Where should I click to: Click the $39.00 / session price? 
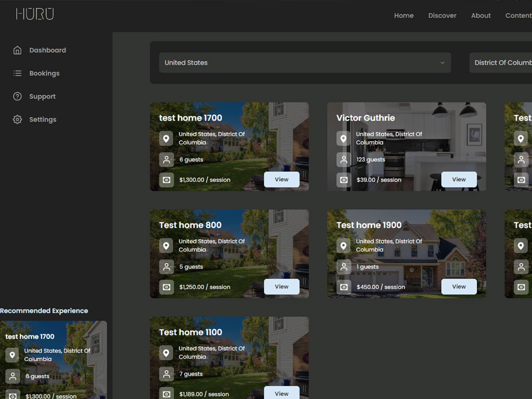tap(379, 180)
